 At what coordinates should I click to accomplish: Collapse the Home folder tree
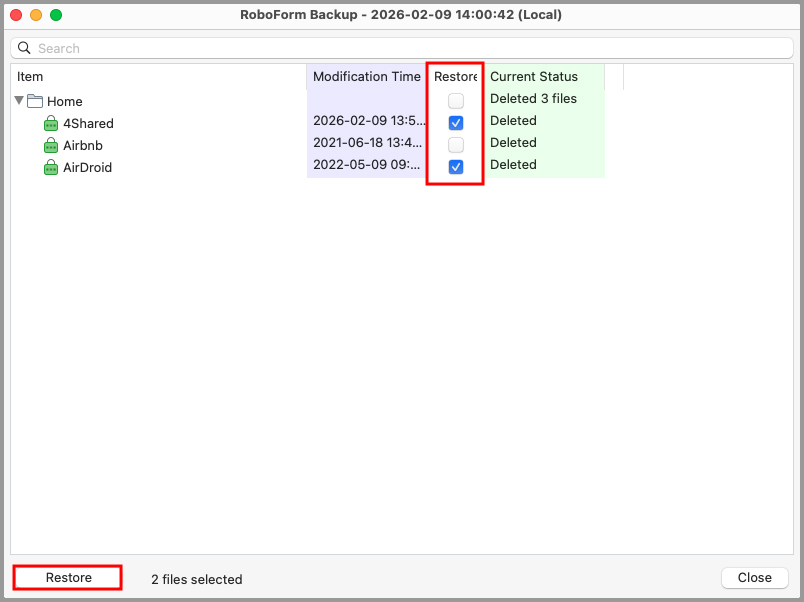click(19, 101)
